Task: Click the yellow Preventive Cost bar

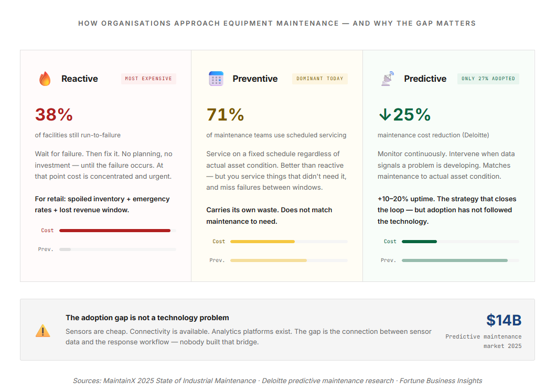Action: (262, 242)
